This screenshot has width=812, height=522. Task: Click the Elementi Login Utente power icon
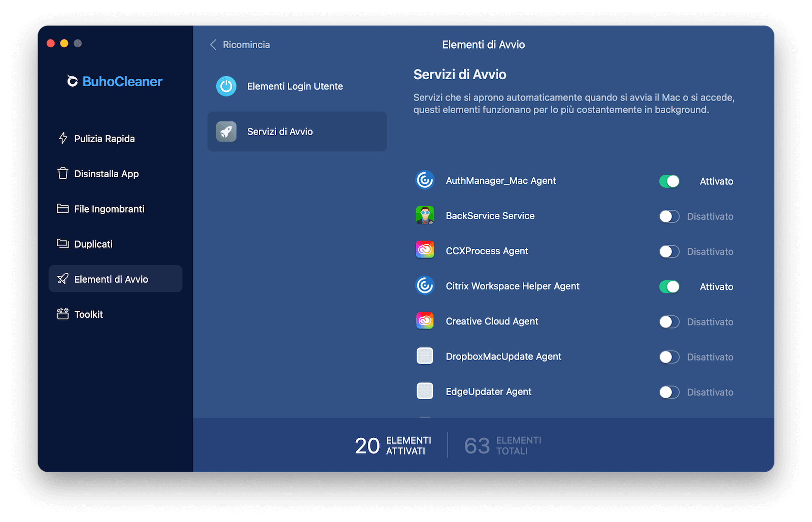(226, 86)
